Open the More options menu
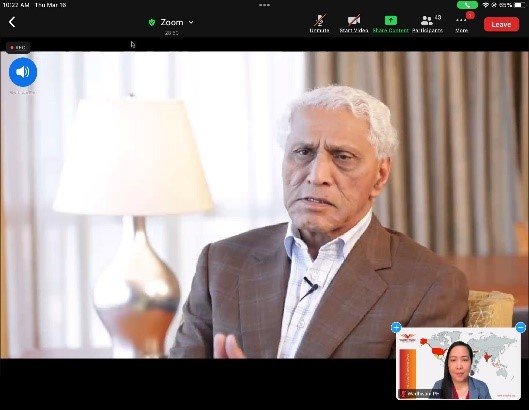 462,24
